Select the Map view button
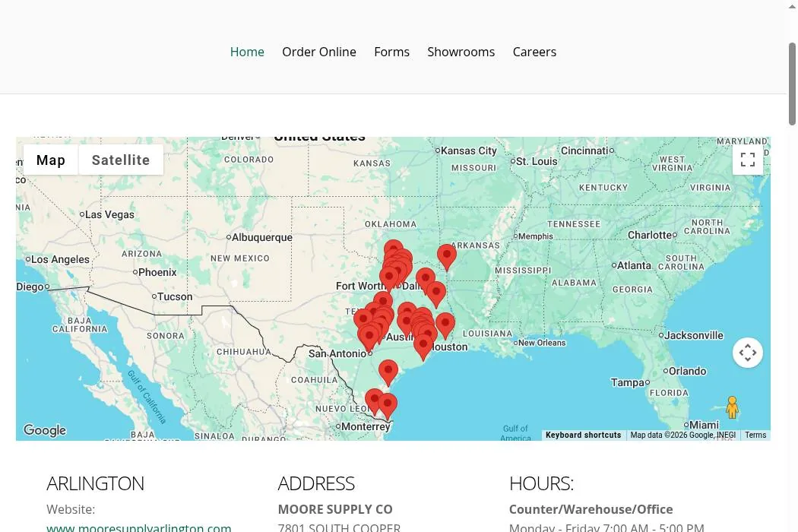This screenshot has height=532, width=798. point(51,160)
